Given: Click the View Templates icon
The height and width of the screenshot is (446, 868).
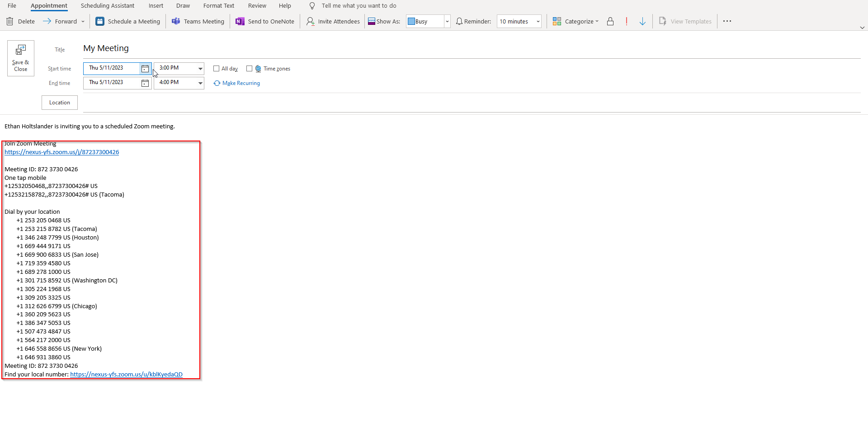Looking at the screenshot, I should (x=663, y=21).
